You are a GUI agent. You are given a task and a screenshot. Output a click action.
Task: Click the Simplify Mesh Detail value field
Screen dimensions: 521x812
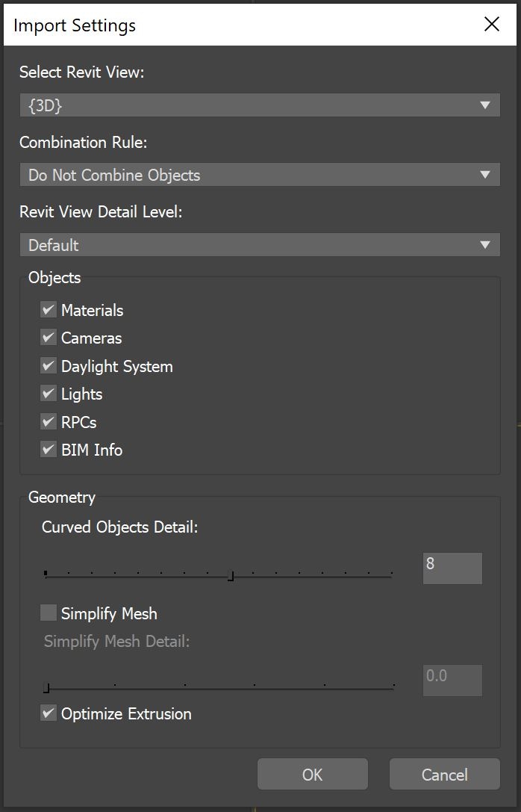[452, 680]
